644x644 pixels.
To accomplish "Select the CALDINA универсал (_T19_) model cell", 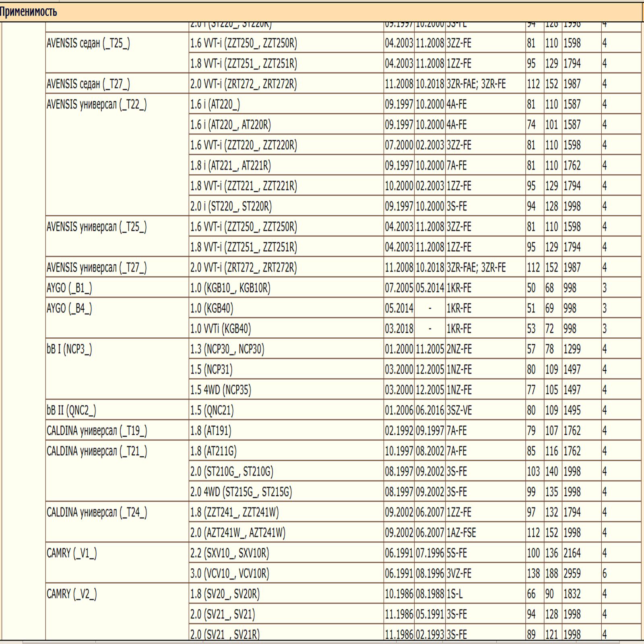I will (97, 431).
